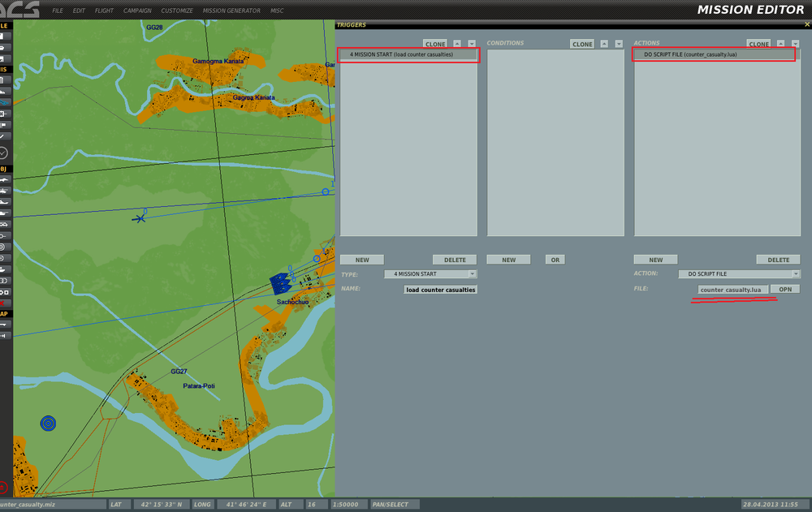Clone the selected trigger
This screenshot has height=512, width=812.
point(435,44)
